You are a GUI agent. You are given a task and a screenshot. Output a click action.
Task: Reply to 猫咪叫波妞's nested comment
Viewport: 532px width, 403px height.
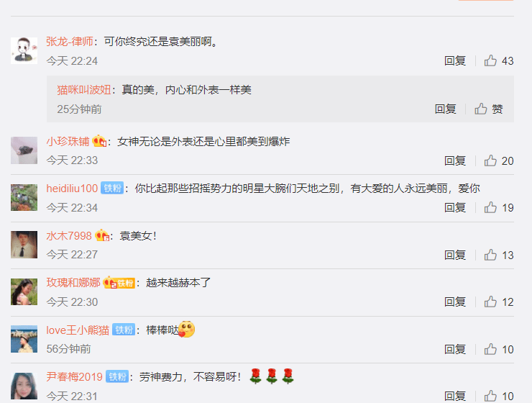446,109
